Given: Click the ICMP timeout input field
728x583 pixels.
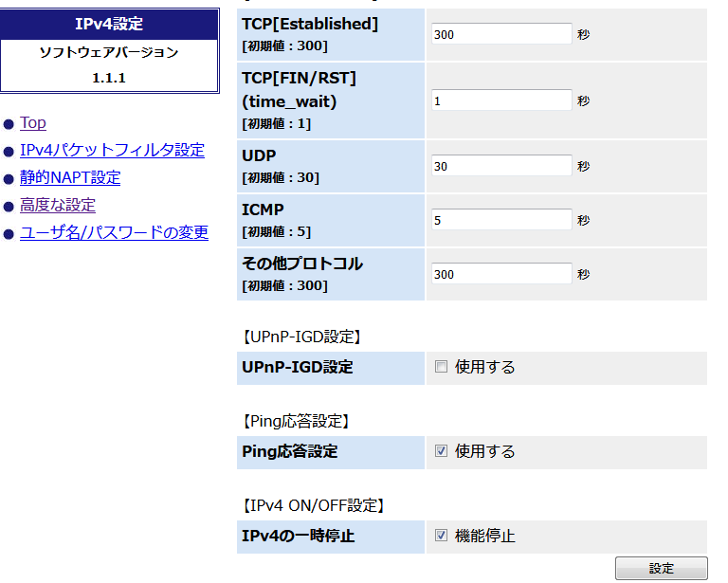Looking at the screenshot, I should (501, 221).
